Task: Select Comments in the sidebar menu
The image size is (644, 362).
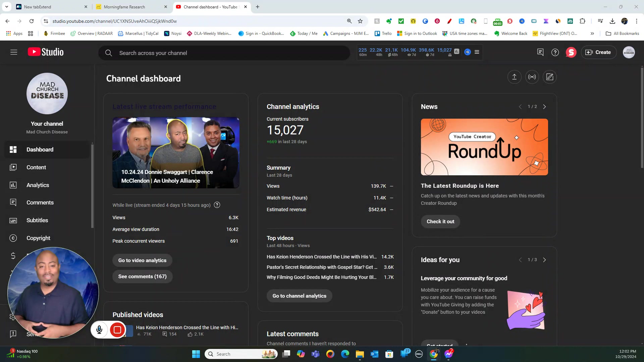Action: tap(40, 202)
